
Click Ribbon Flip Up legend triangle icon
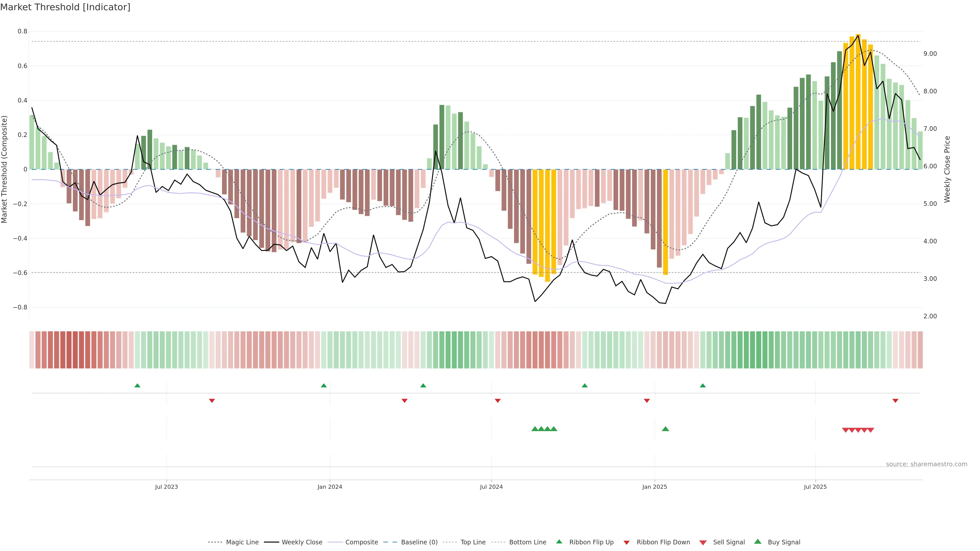pyautogui.click(x=559, y=542)
